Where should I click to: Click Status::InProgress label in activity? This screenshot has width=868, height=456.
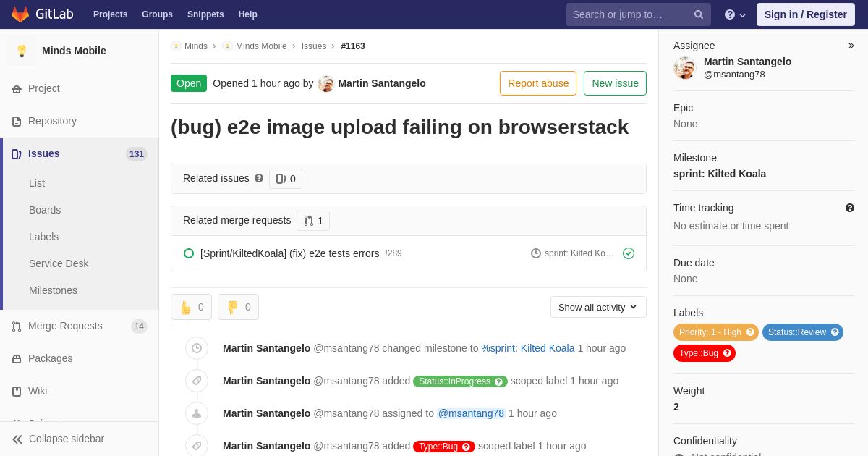point(460,381)
